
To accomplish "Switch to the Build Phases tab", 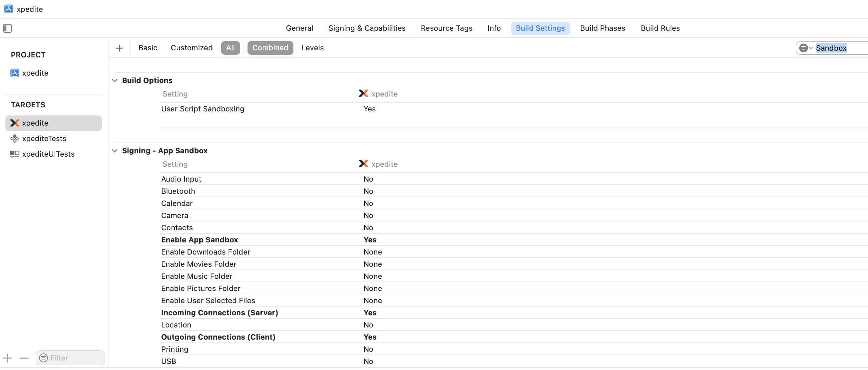I will (x=602, y=28).
